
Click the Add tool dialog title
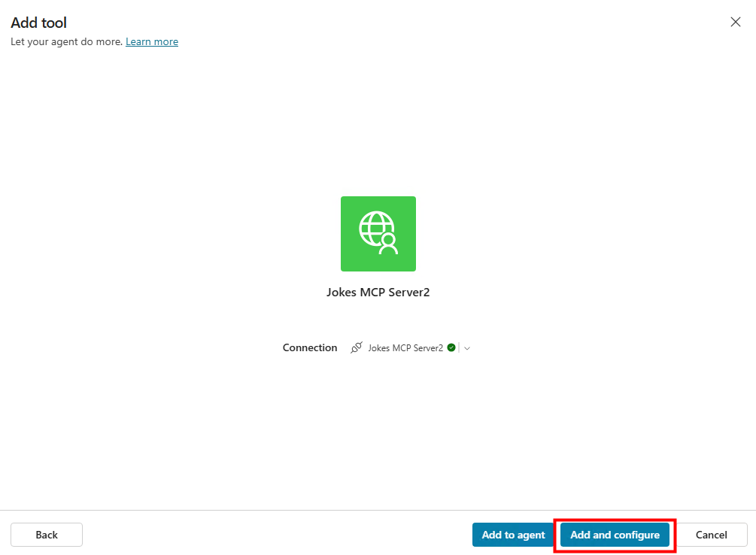pos(38,23)
